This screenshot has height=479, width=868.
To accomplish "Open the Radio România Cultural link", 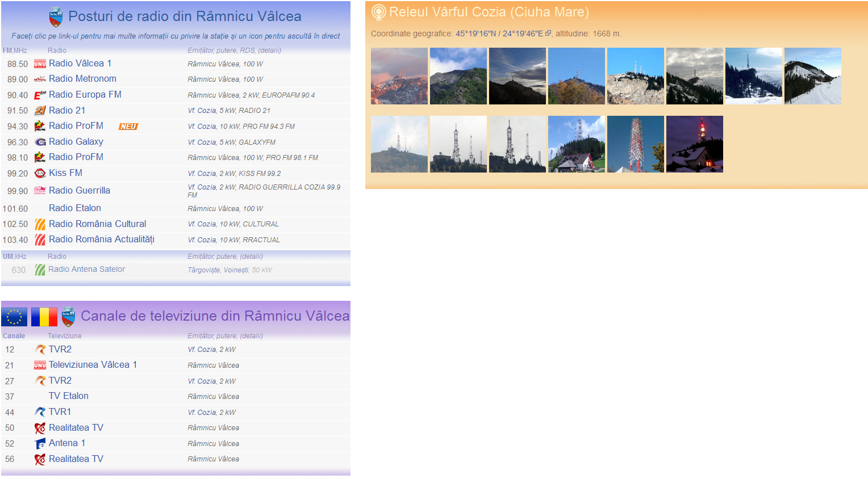I will (97, 224).
